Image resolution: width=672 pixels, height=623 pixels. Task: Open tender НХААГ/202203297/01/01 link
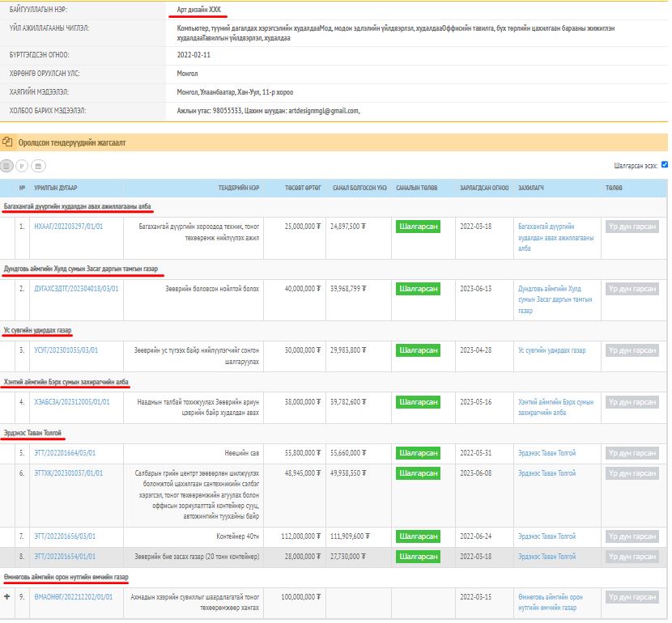pos(69,227)
